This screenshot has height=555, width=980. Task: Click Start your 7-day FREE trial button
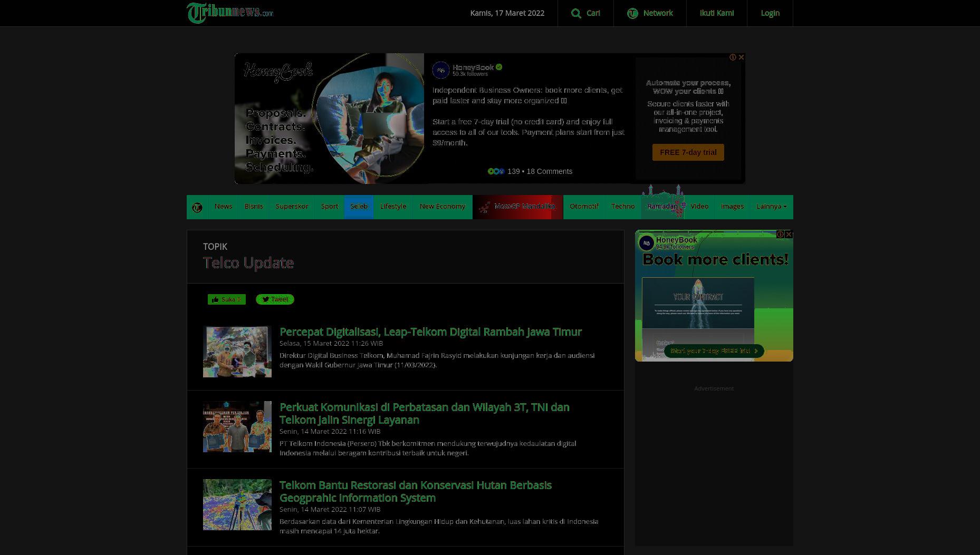(714, 351)
